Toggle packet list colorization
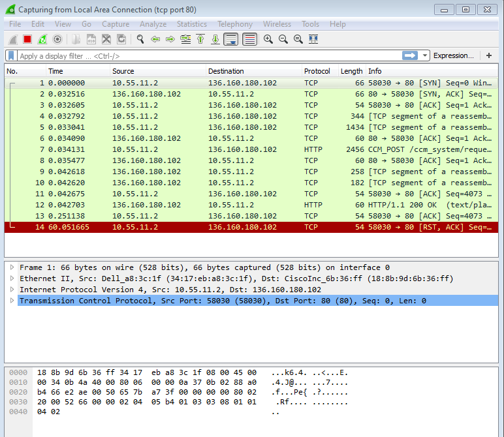 tap(250, 39)
